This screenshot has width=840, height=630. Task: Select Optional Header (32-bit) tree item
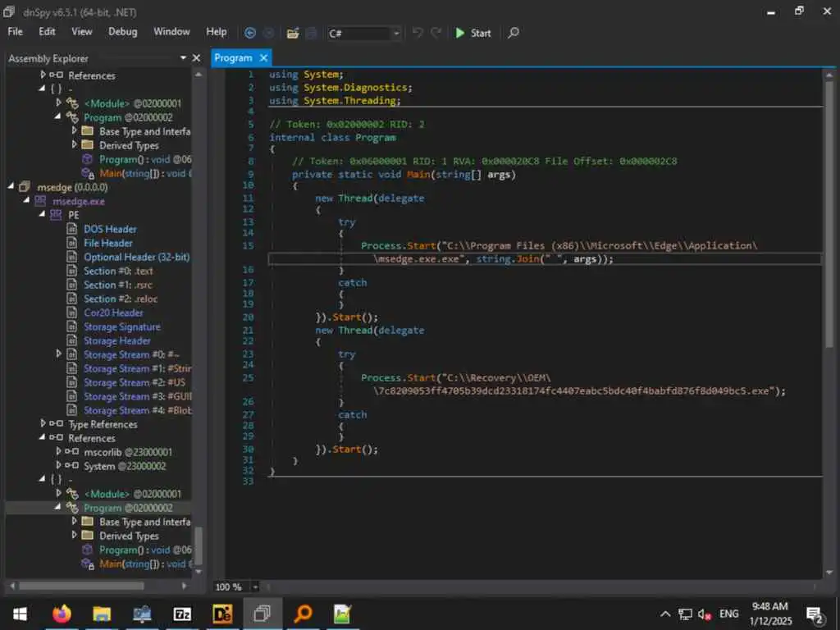point(137,257)
